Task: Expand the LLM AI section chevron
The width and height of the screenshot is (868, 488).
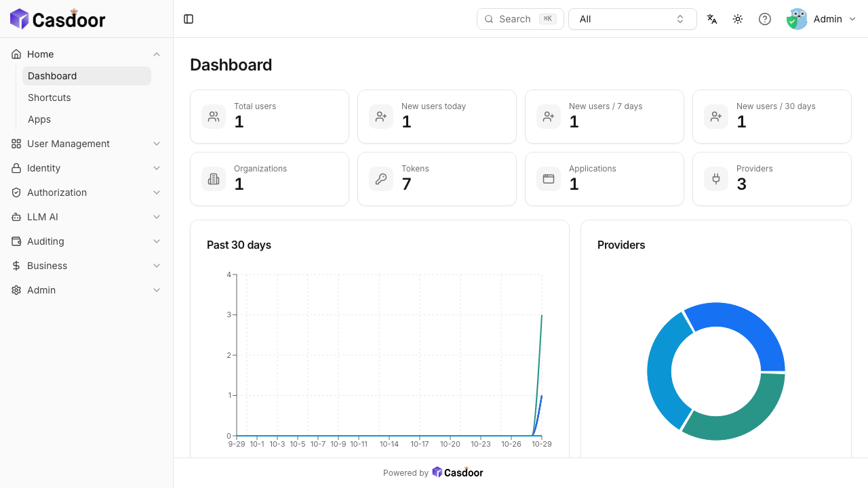Action: click(157, 217)
